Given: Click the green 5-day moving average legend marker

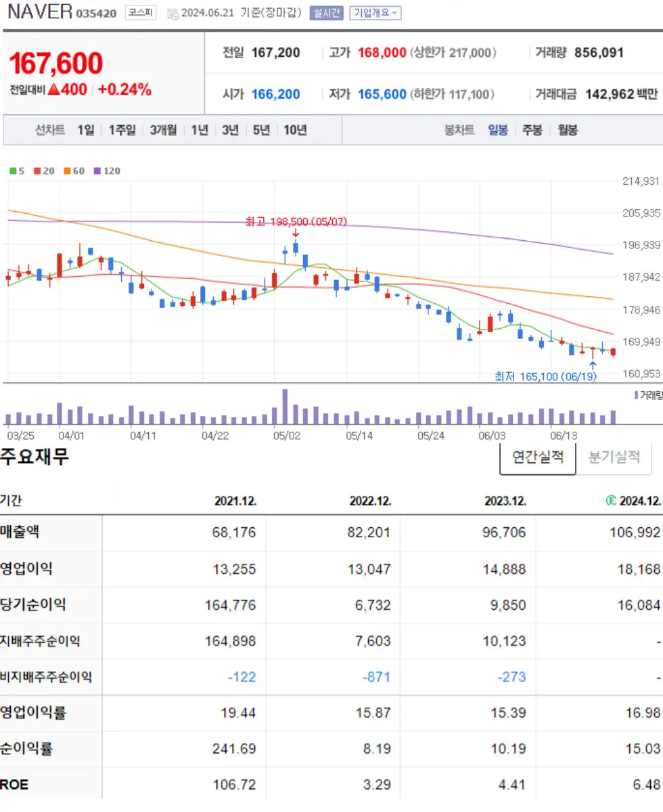Looking at the screenshot, I should [x=12, y=171].
